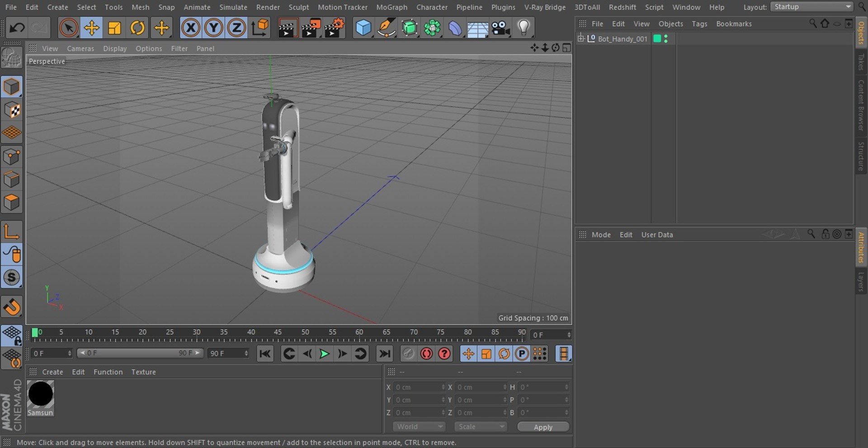Switch to Points mode
Screen dimensions: 868x448
tap(12, 157)
